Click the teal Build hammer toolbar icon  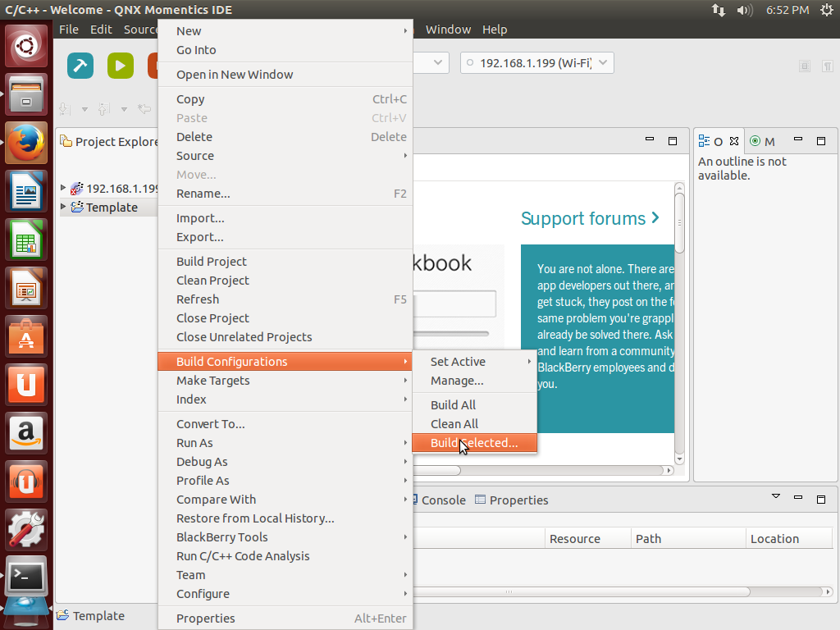coord(80,66)
